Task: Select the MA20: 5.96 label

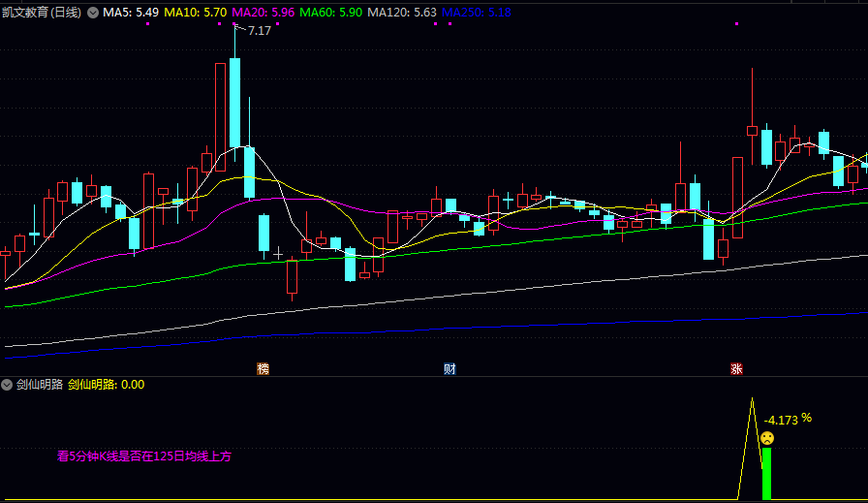Action: coord(263,13)
